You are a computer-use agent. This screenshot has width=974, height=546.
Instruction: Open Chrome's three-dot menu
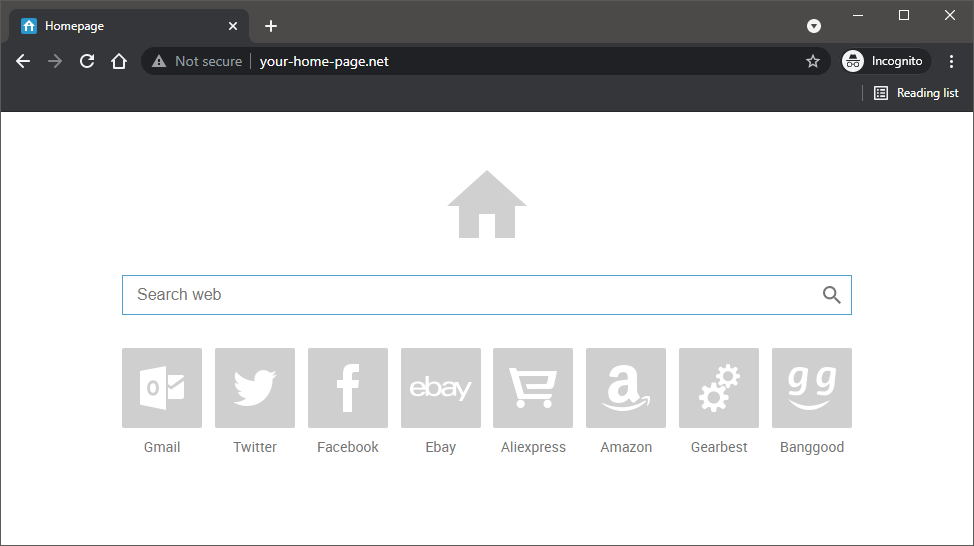951,61
